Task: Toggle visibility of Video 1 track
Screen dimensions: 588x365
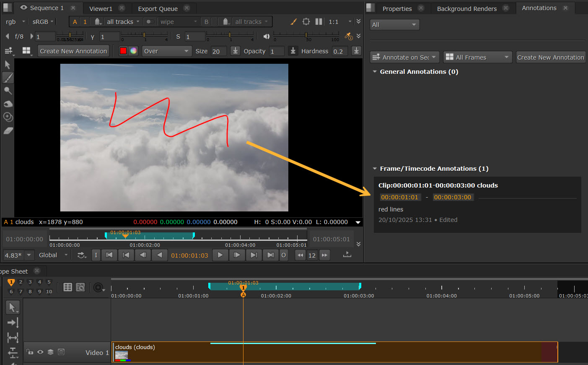Action: tap(40, 352)
